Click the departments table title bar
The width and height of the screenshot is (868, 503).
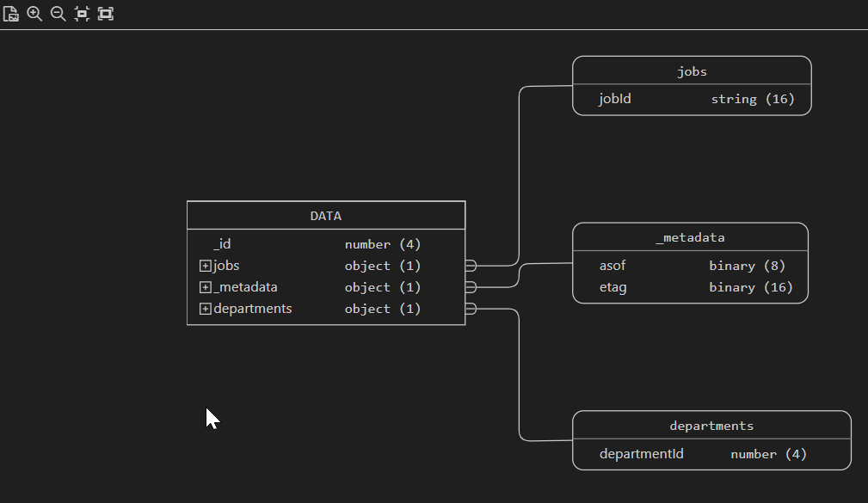(x=711, y=425)
